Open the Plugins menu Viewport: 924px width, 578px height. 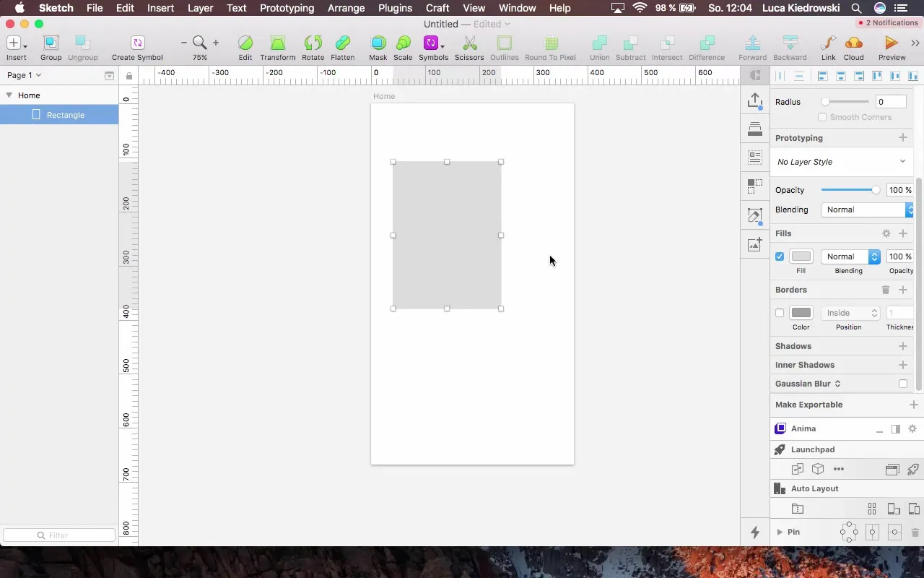(395, 8)
